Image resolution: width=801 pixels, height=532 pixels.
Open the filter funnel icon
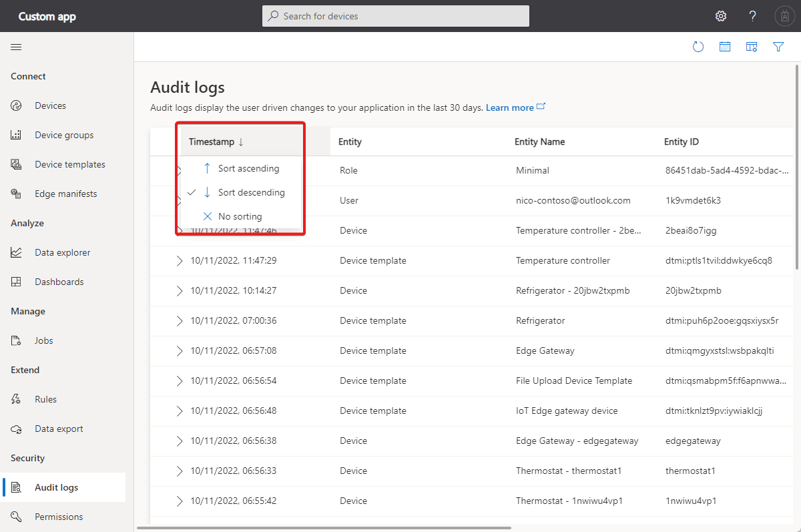(778, 47)
